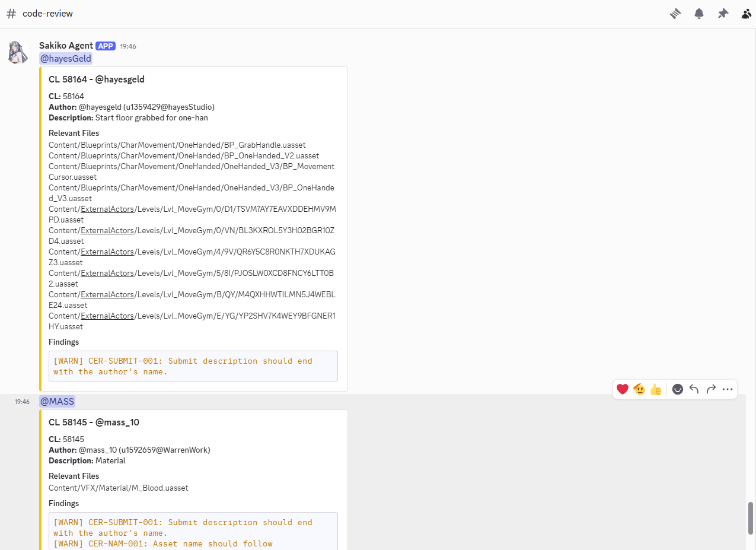
Task: Toggle the member list icon
Action: coord(747,14)
